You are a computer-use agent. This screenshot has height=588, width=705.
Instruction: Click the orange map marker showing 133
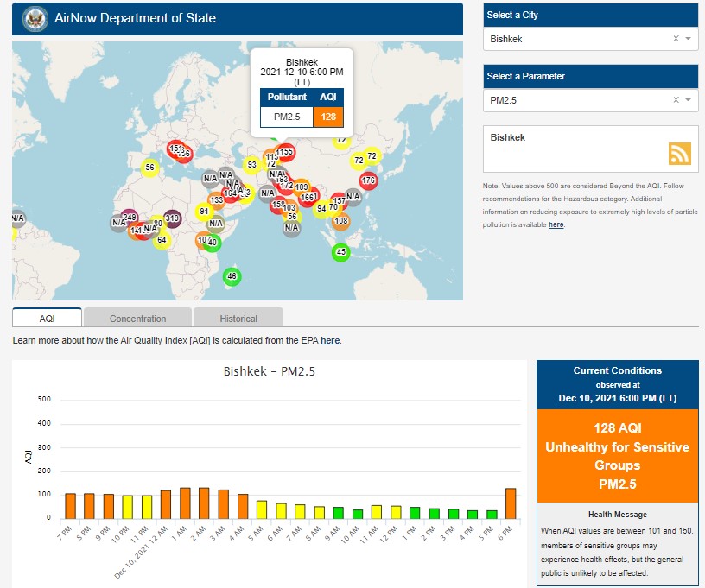217,200
